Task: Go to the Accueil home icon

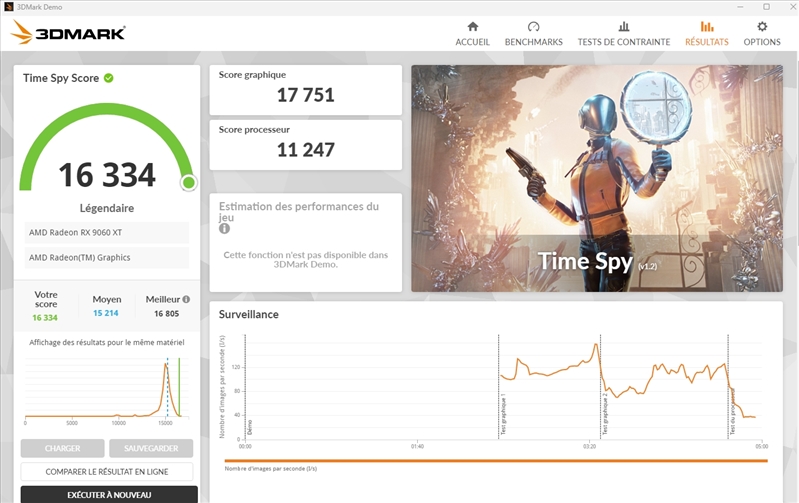Action: click(472, 27)
